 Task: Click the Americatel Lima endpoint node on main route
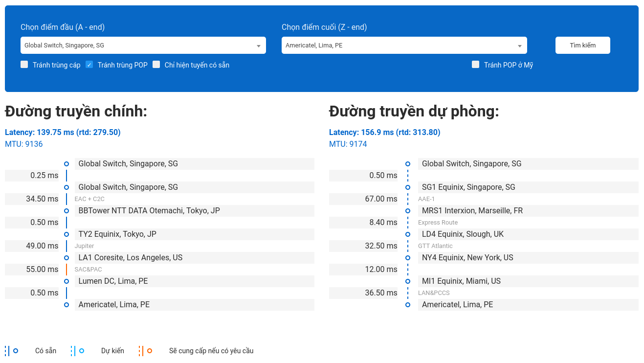(x=67, y=304)
